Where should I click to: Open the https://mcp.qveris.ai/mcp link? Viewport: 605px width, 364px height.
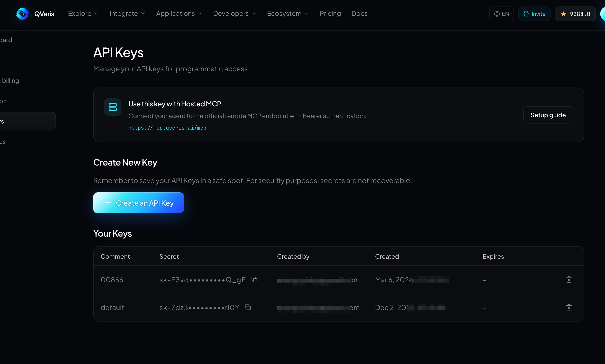tap(167, 128)
